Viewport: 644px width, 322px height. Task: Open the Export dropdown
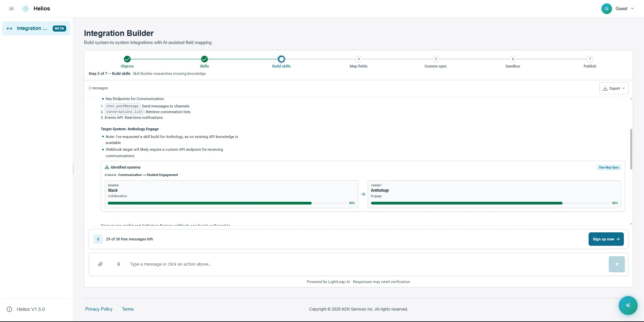coord(614,88)
